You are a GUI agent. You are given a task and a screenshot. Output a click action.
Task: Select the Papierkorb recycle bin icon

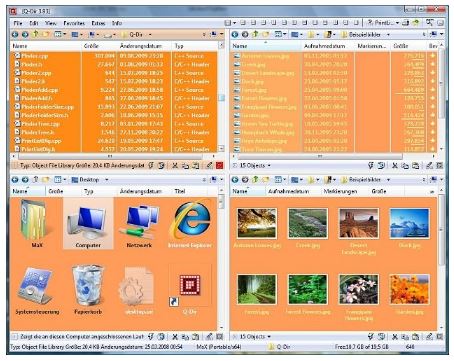tap(88, 289)
